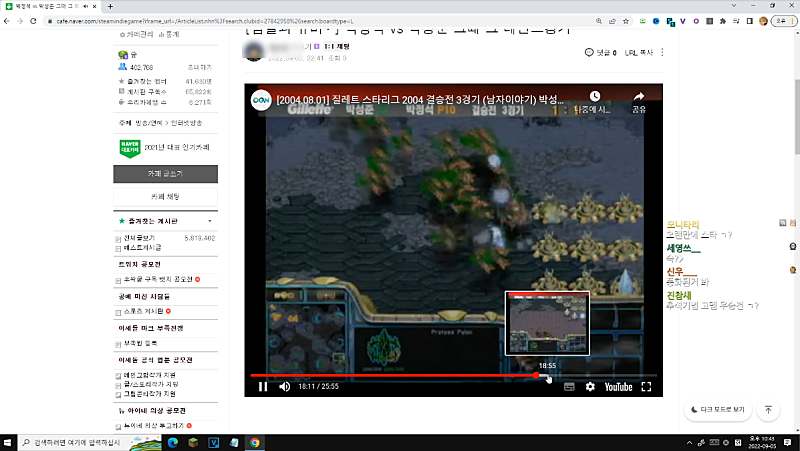Image resolution: width=800 pixels, height=451 pixels.
Task: Click the NAVER 대표카페 badge
Action: click(x=130, y=148)
